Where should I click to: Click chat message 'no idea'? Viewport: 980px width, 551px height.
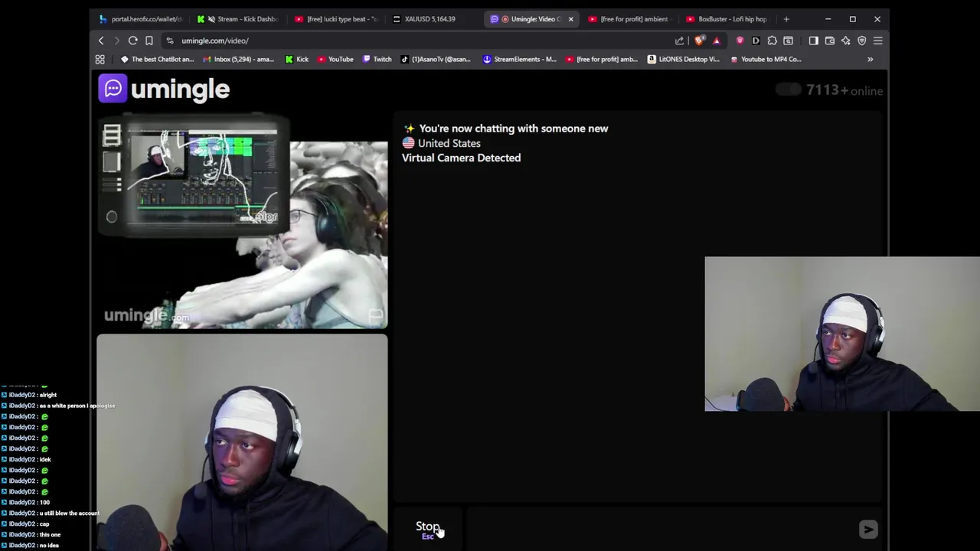tap(49, 545)
